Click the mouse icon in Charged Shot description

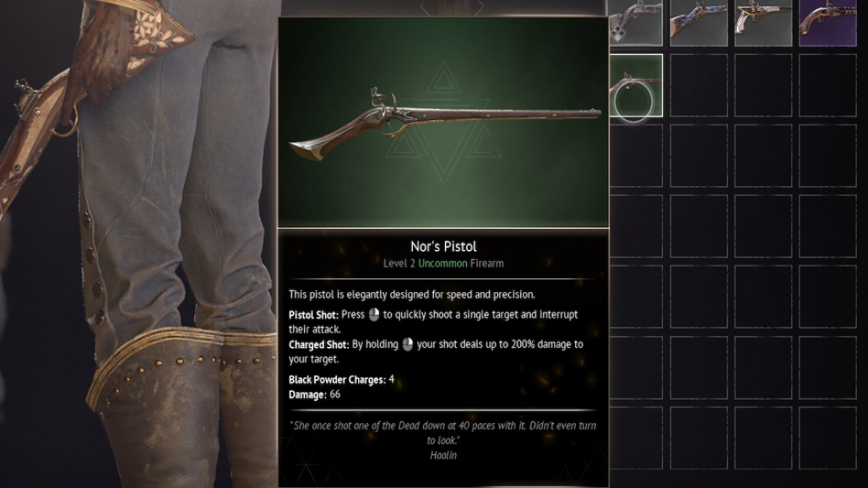pos(408,344)
